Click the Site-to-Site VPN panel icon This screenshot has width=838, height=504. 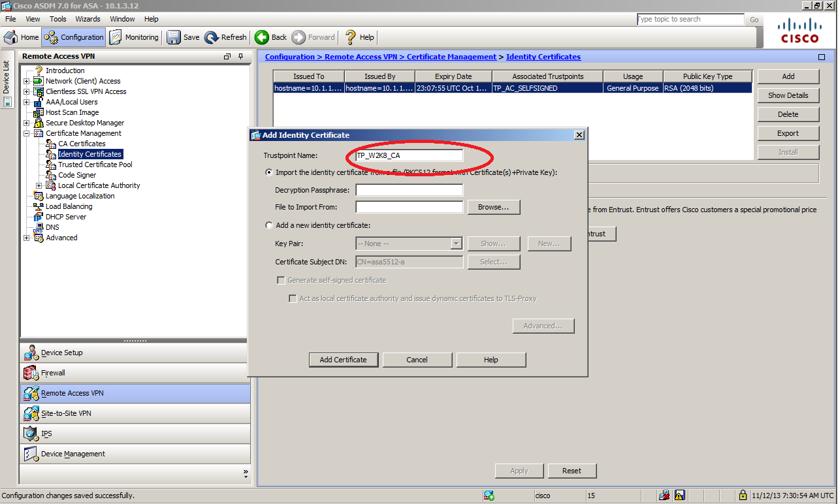[x=31, y=413]
